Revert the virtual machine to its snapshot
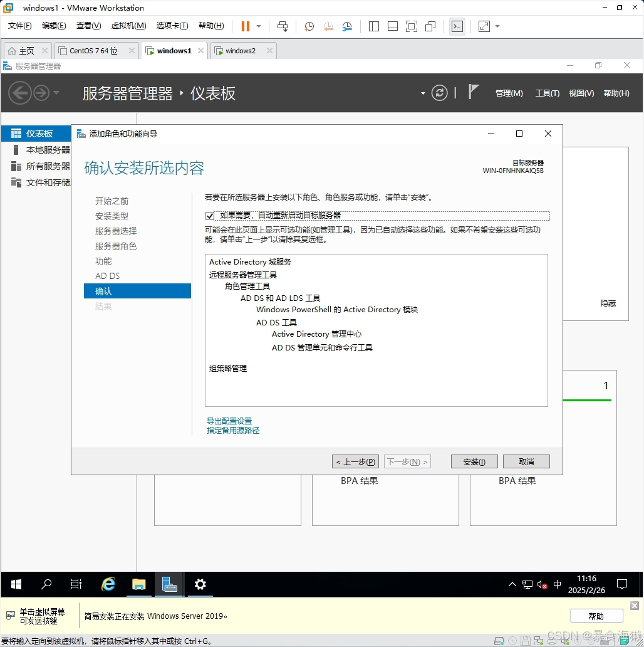This screenshot has height=647, width=644. tap(328, 26)
